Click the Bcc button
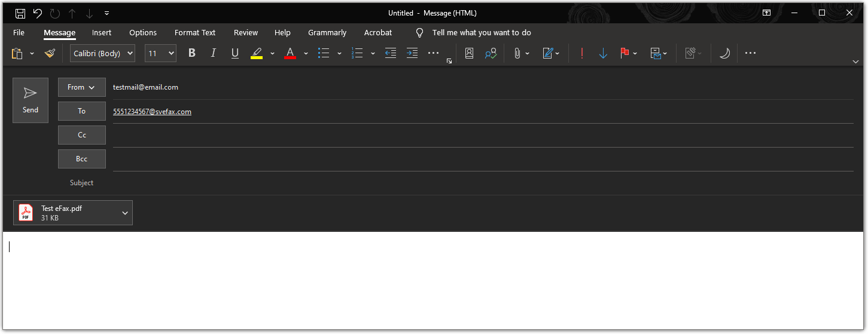This screenshot has height=334, width=868. tap(82, 159)
